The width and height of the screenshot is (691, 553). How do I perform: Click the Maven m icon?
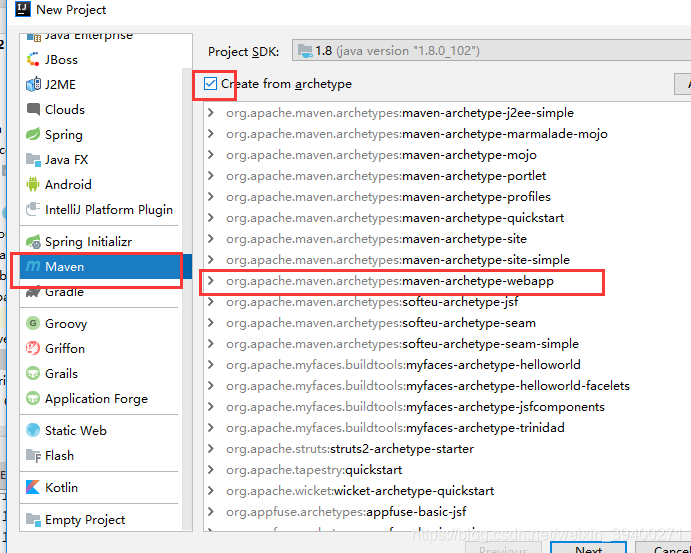(33, 266)
